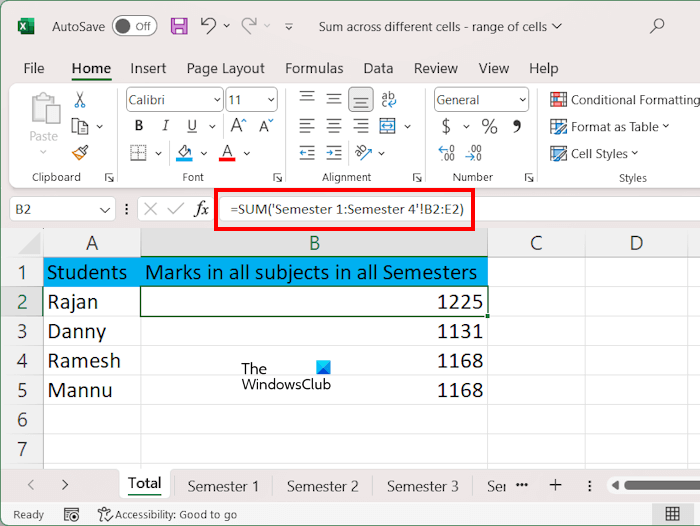Switch to the Insert tab
700x526 pixels.
(x=148, y=68)
